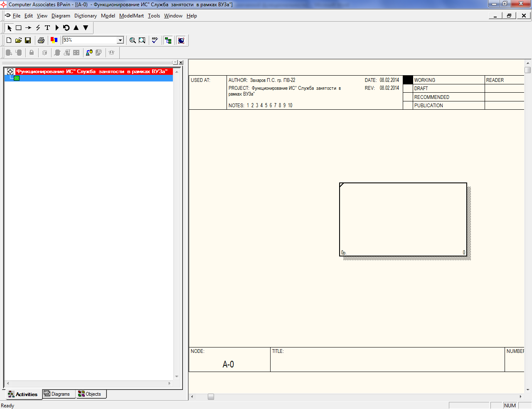Click the AUTHOR text in diagram header
532x409 pixels.
(x=262, y=80)
